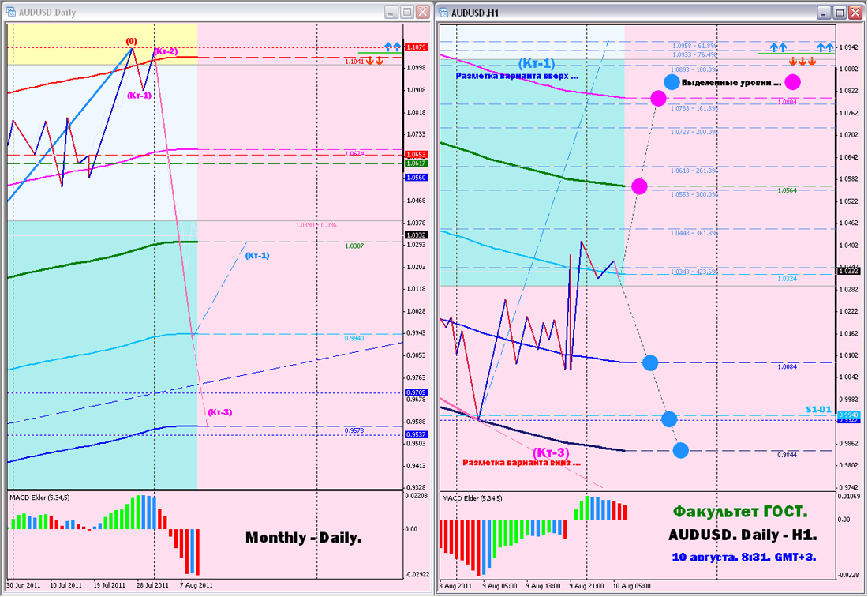Click the '1.0788 - 161.8%' Fibonacci label
Image resolution: width=868 pixels, height=597 pixels.
coord(694,108)
